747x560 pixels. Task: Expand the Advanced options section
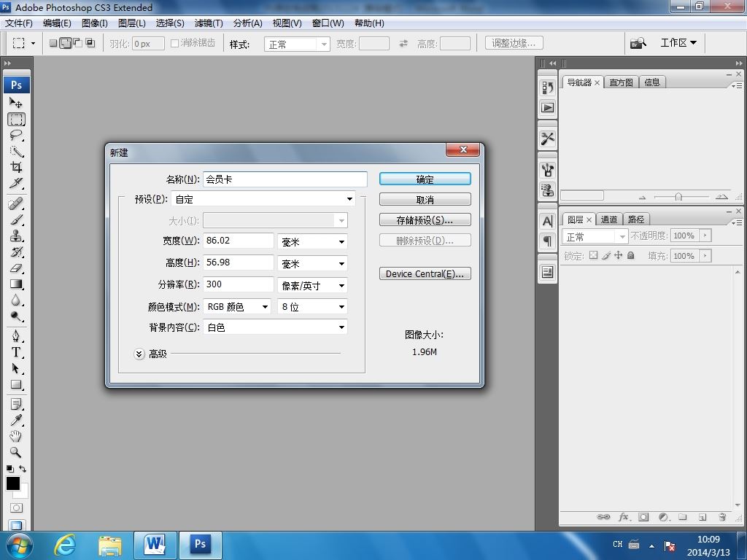(139, 354)
